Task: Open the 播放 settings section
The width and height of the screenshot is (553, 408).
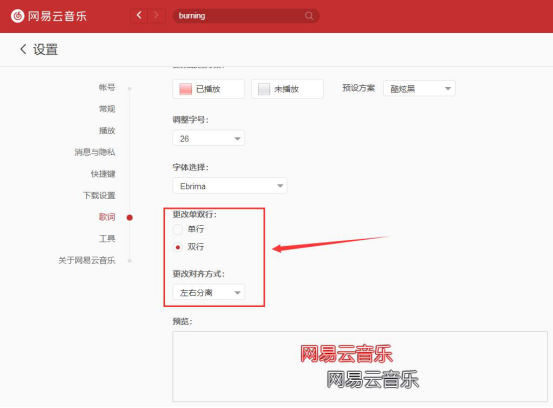Action: pos(107,130)
